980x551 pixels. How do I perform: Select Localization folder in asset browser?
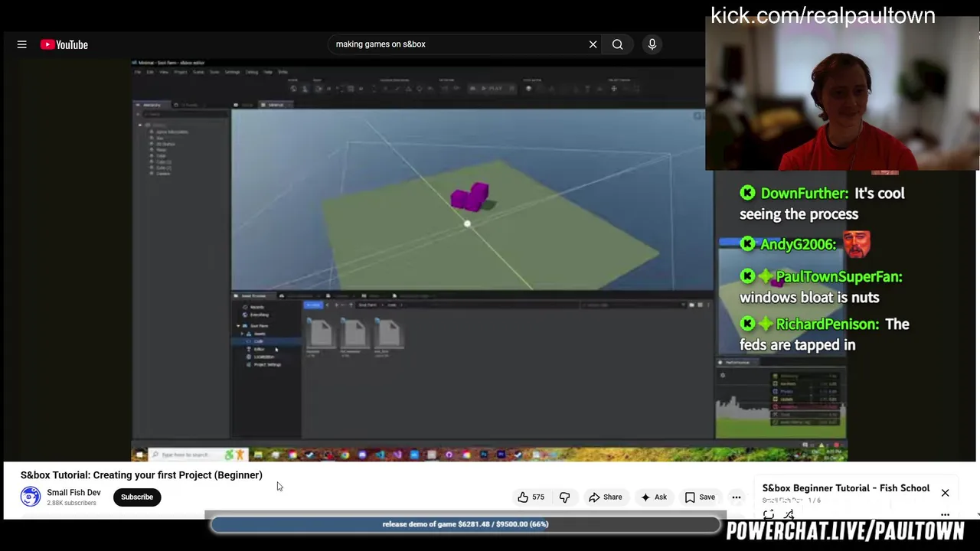[x=263, y=357]
